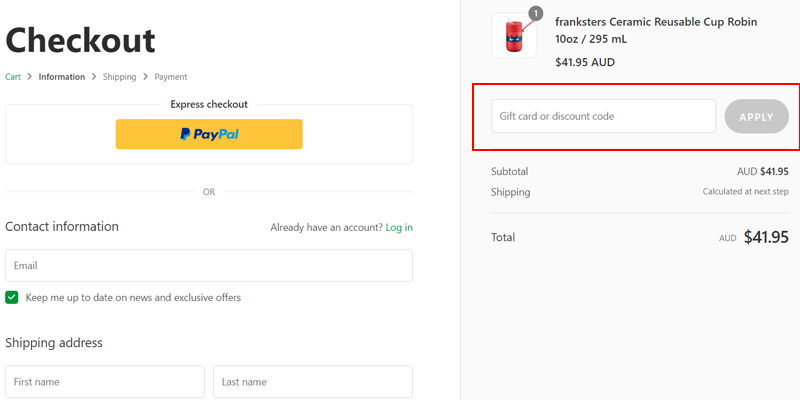Image resolution: width=800 pixels, height=400 pixels.
Task: Click the Last name field
Action: click(x=313, y=382)
